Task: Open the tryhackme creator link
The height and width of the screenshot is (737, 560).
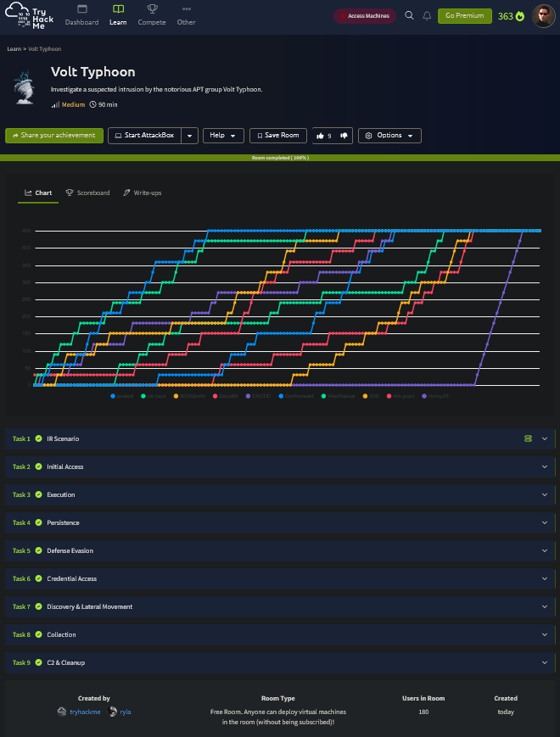Action: [x=83, y=712]
